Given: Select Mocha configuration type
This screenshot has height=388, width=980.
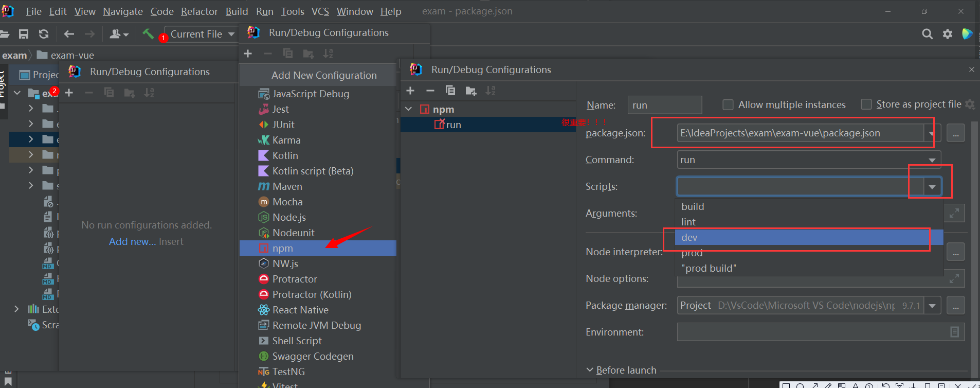Looking at the screenshot, I should 318,202.
